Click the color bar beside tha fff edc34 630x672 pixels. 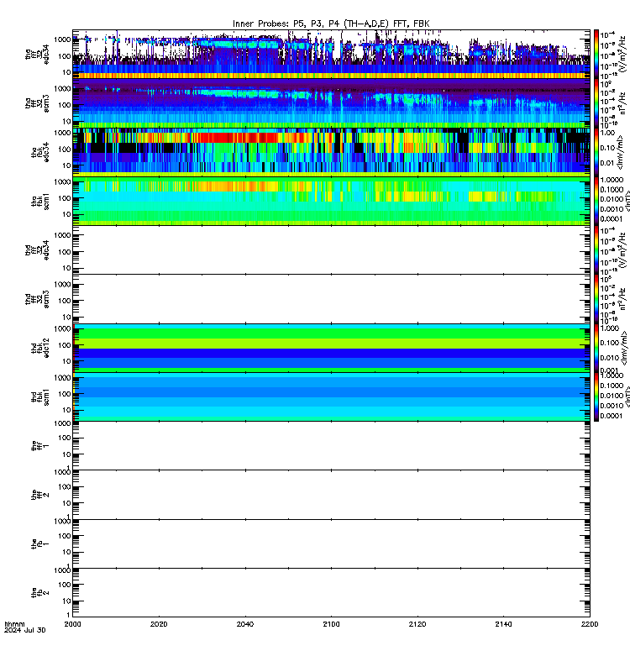tap(596, 54)
